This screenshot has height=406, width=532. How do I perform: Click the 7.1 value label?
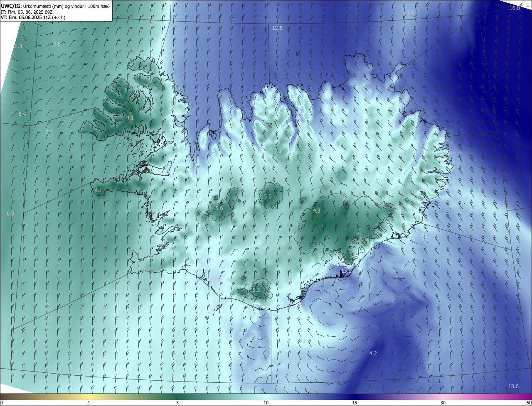(278, 151)
